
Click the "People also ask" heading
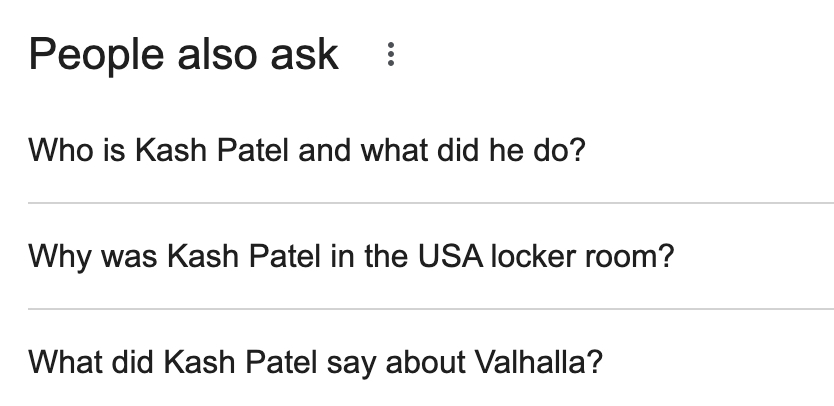[184, 54]
